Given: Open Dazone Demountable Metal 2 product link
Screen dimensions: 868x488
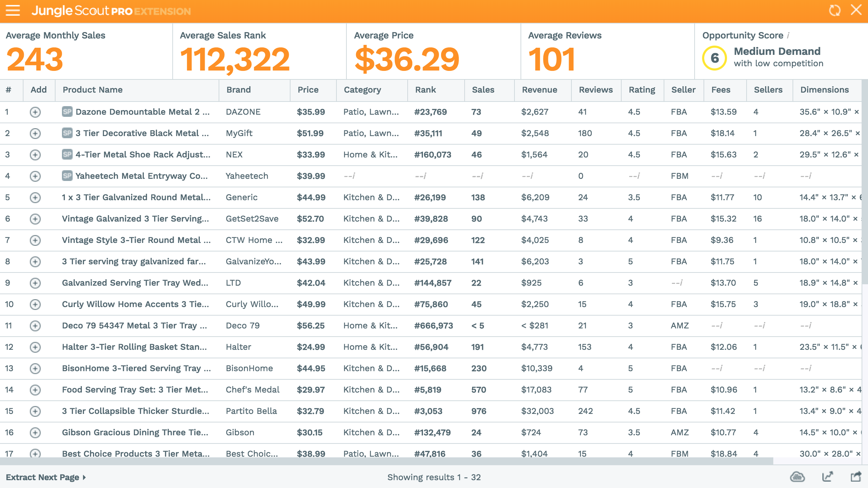Looking at the screenshot, I should point(142,112).
